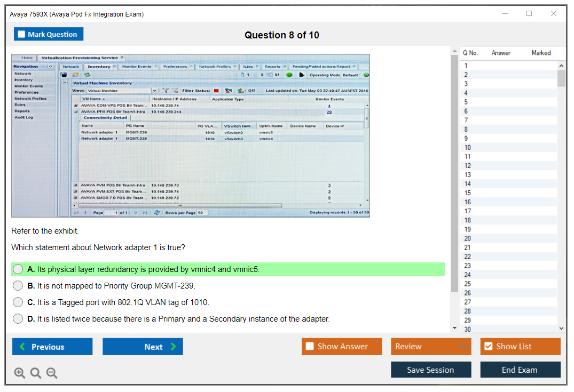
Task: Click scroll up arrow of question list
Action: (x=561, y=66)
